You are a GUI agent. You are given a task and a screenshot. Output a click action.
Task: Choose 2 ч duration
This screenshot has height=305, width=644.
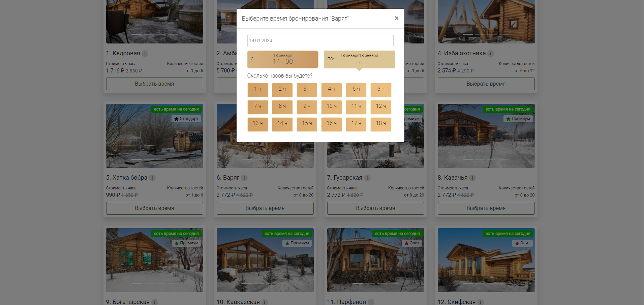[282, 90]
